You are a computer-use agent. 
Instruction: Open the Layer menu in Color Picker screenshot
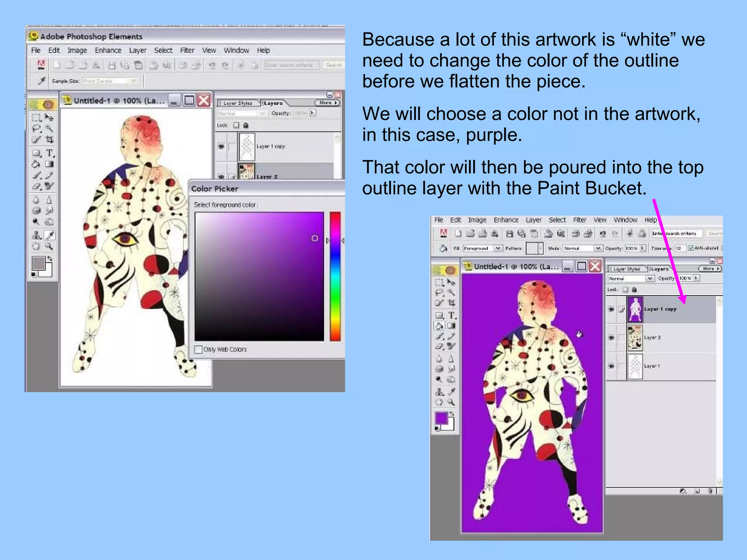138,50
